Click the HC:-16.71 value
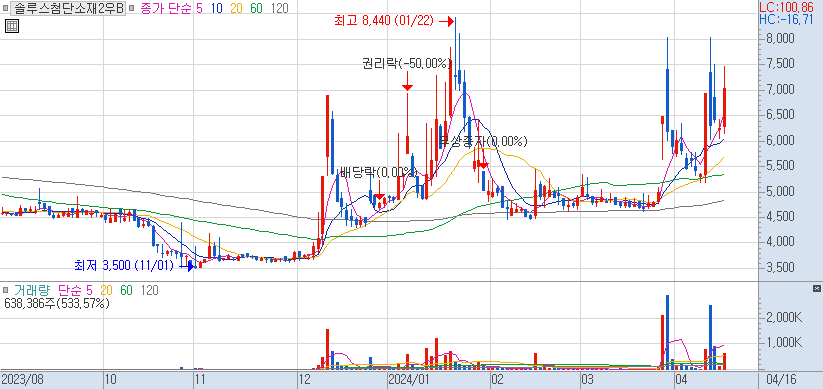 [787, 20]
